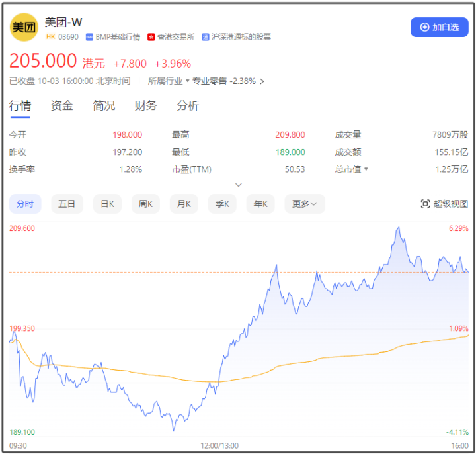Screen dimensions: 476x454
Task: Click 最低 value 189.000
Action: [290, 152]
